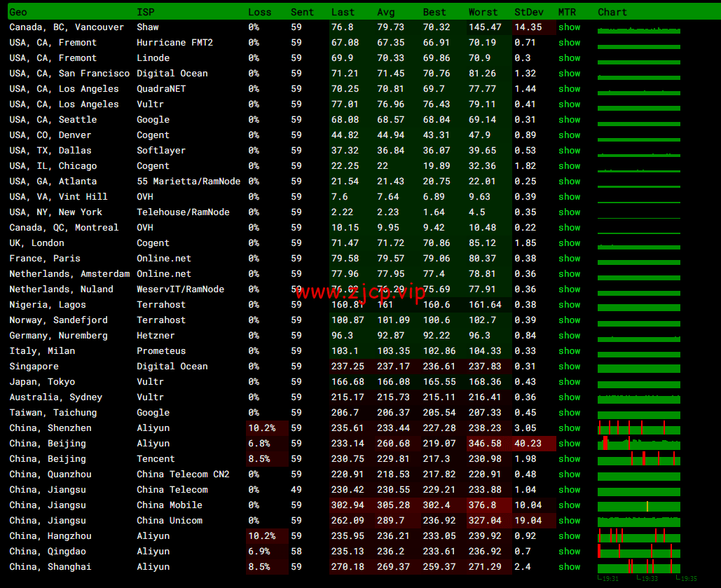This screenshot has height=588, width=721.
Task: Click the 'WeservIT/RamNode' ISP cell
Action: click(181, 289)
